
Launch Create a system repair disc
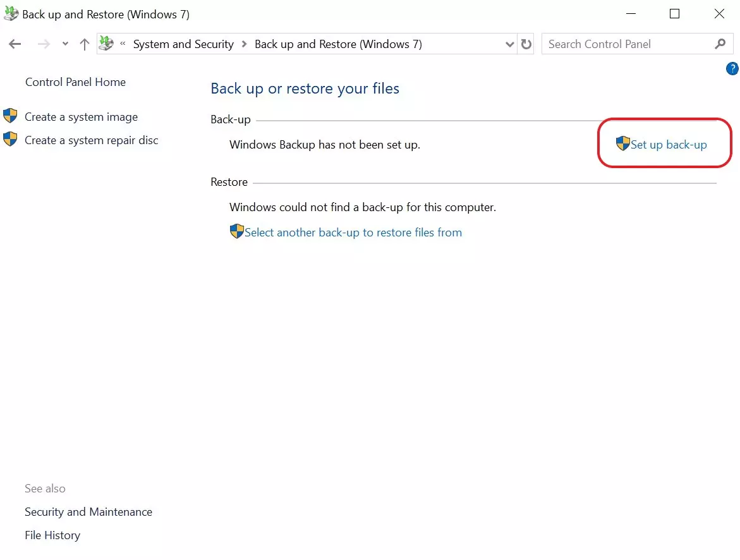pos(91,140)
